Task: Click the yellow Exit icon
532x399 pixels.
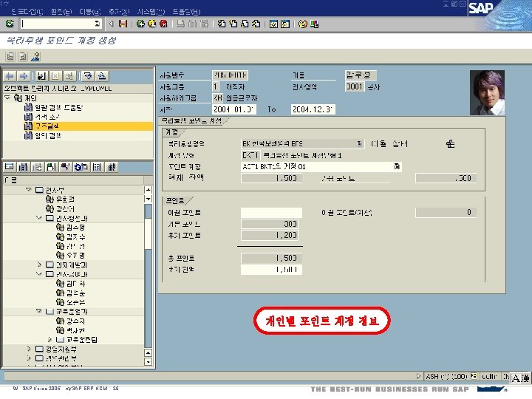Action: pos(152,24)
